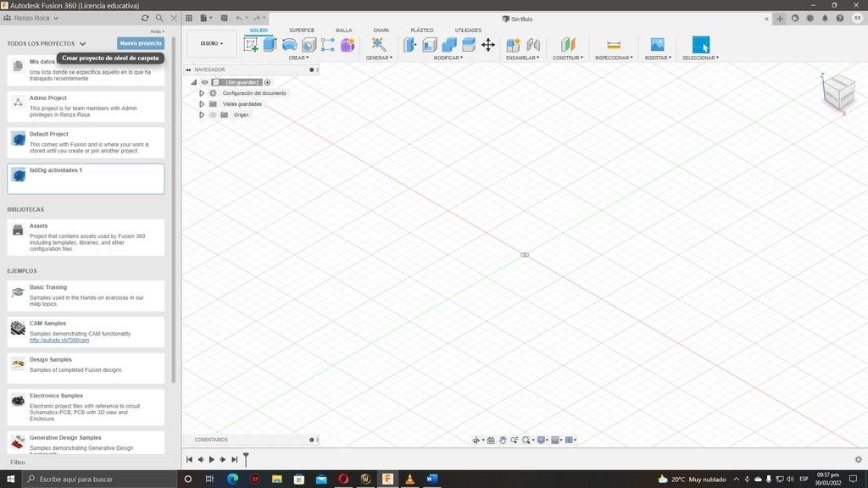Select the New Component tool icon

(513, 45)
